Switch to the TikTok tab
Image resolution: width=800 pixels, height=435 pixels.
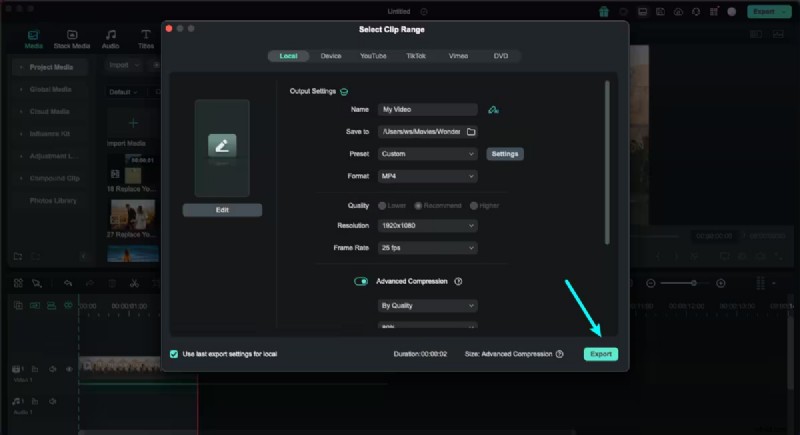pos(416,56)
